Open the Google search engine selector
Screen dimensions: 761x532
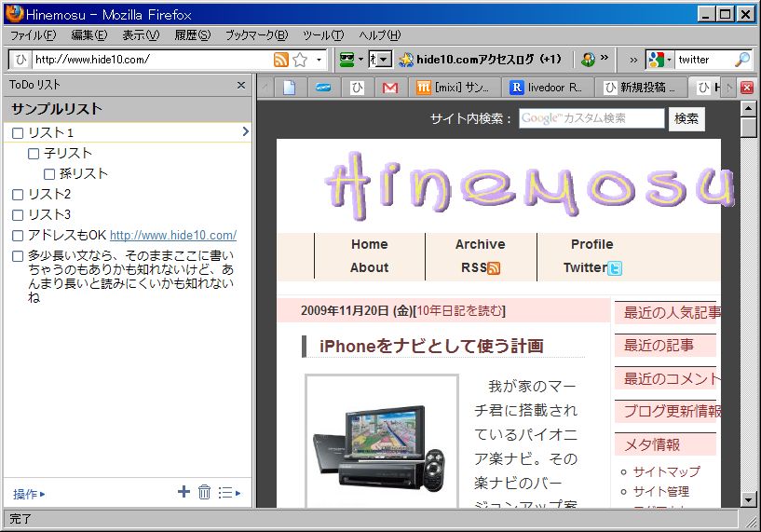click(659, 60)
